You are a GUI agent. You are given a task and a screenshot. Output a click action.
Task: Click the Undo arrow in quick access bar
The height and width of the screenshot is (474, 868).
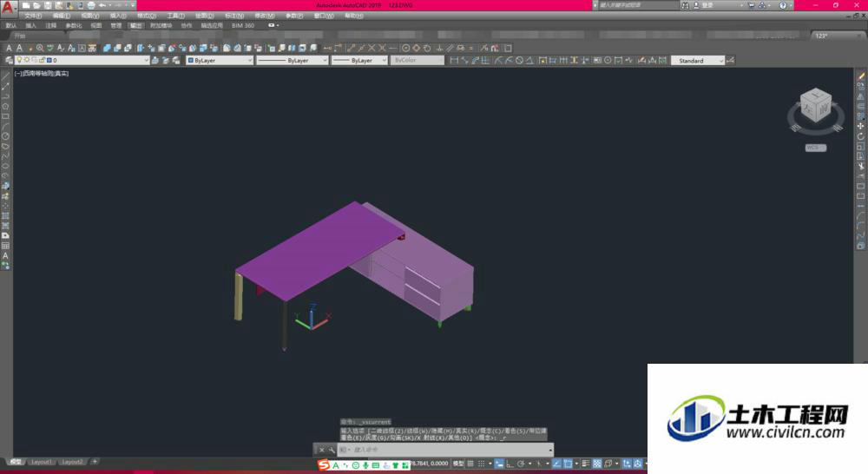click(x=102, y=5)
